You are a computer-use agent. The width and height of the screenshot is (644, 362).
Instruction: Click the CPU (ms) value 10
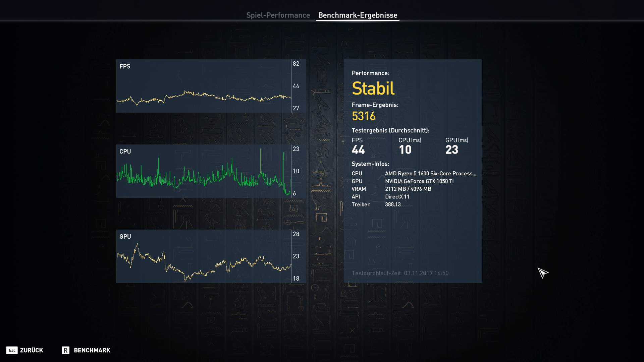(x=405, y=150)
